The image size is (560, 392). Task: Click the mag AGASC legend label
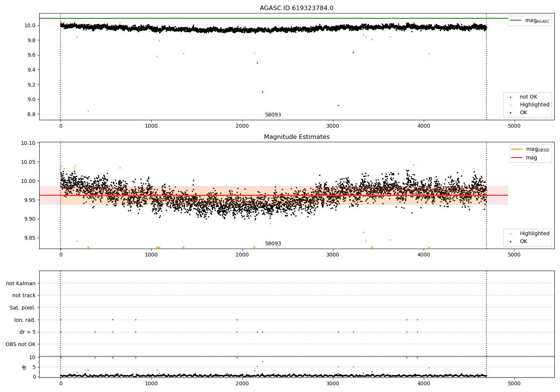[x=537, y=21]
